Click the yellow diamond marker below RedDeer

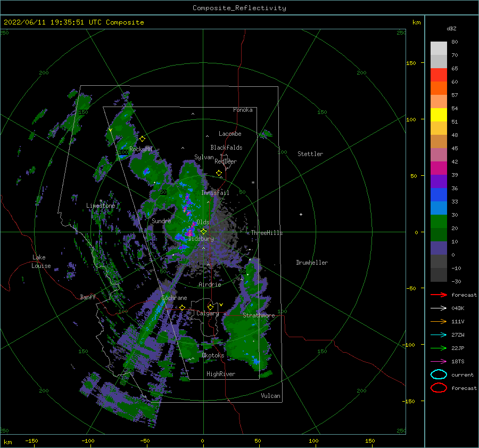coord(219,173)
